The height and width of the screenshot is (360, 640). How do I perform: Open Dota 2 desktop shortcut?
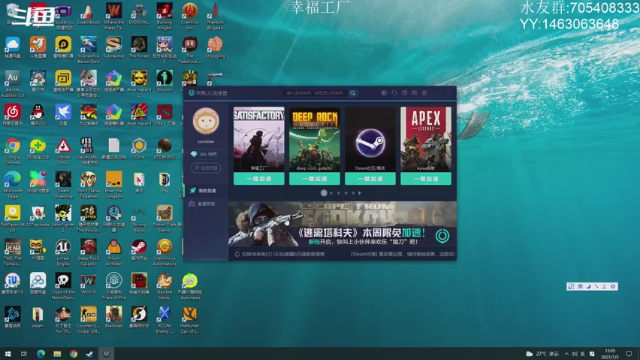164,115
